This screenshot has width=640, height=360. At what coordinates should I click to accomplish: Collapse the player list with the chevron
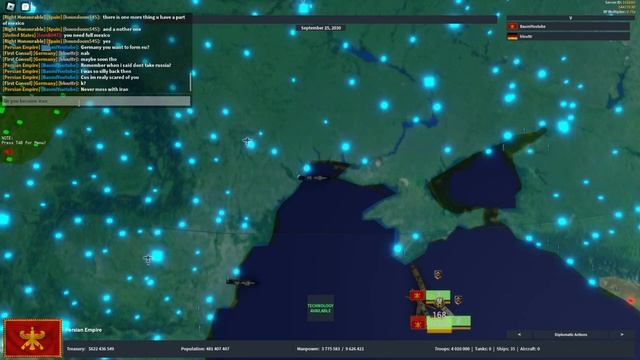[x=570, y=18]
